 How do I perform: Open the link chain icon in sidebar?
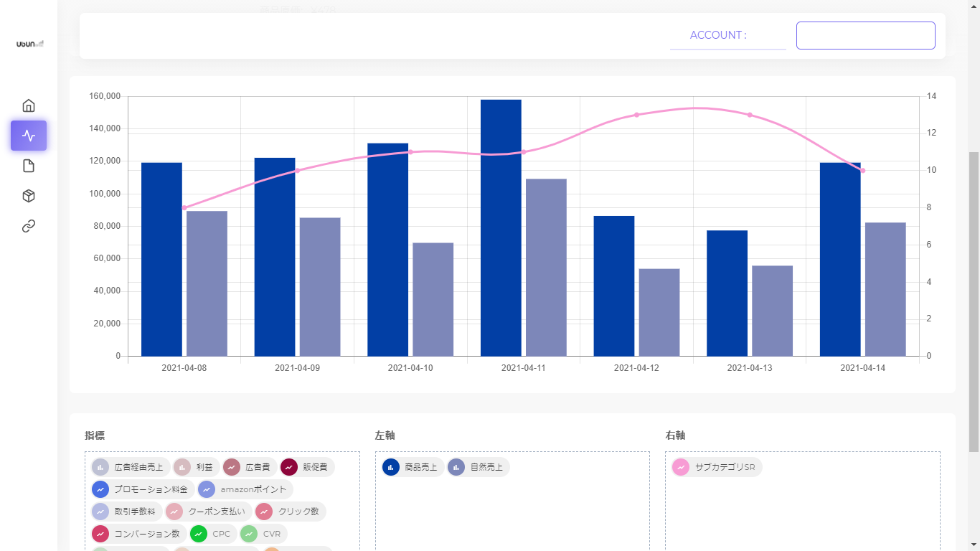click(29, 226)
